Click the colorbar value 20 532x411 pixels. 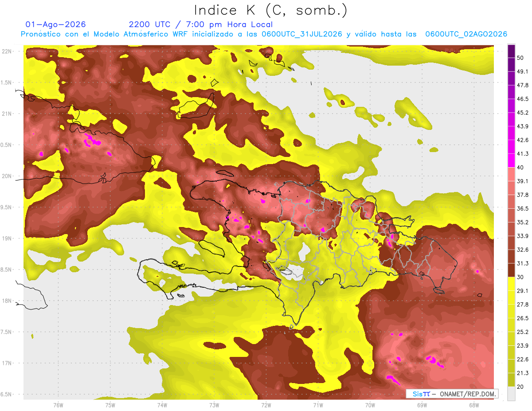point(520,387)
